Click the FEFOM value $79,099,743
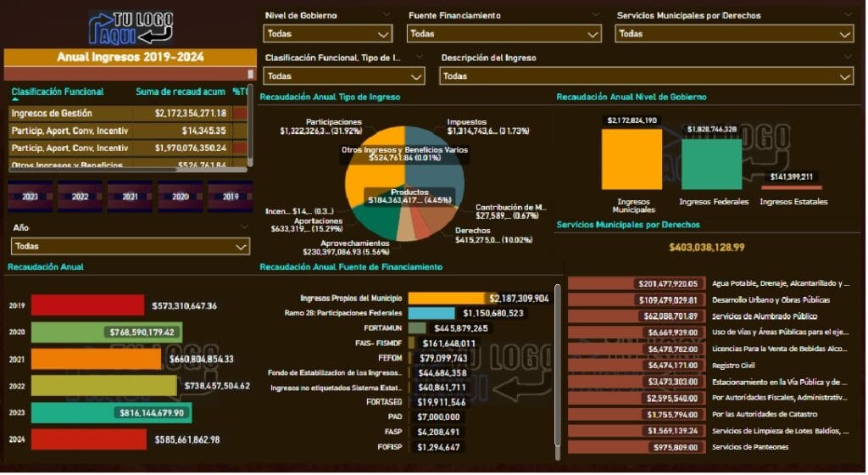Viewport: 868px width, 475px height. click(x=443, y=358)
